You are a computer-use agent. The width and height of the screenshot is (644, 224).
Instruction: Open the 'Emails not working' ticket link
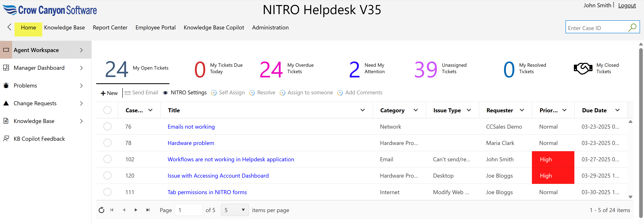[x=191, y=127]
